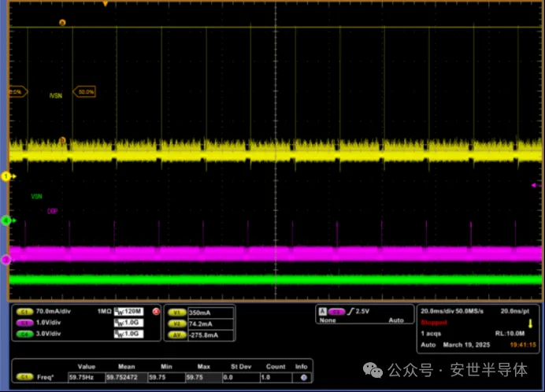Click the V1 cursor readout badge
This screenshot has width=545, height=392.
click(x=177, y=312)
